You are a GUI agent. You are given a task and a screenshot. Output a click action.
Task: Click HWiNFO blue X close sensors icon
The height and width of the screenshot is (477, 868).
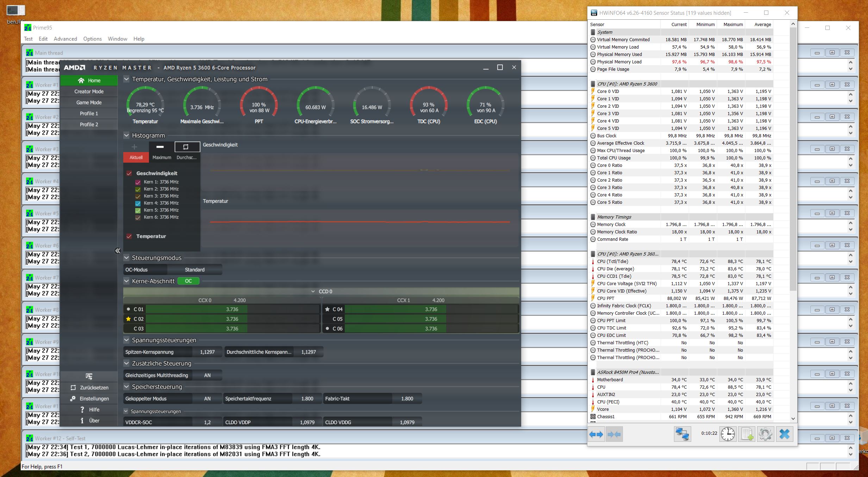pyautogui.click(x=785, y=434)
